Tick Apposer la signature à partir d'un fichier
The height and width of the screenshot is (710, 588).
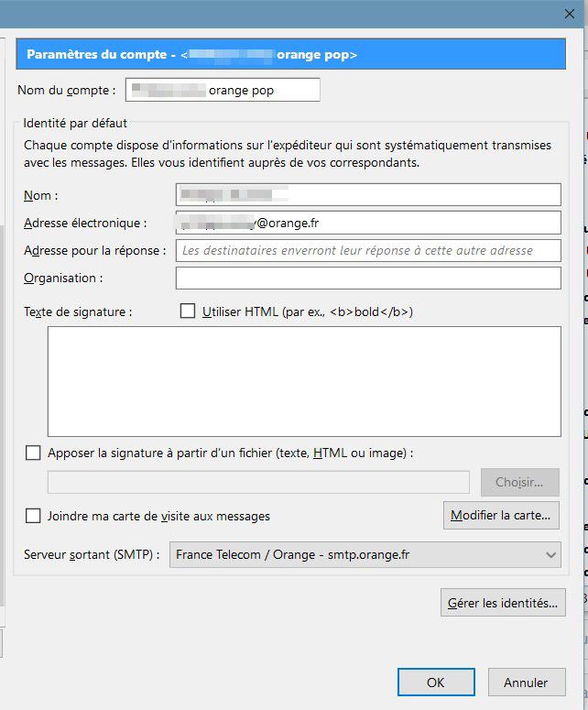[34, 453]
